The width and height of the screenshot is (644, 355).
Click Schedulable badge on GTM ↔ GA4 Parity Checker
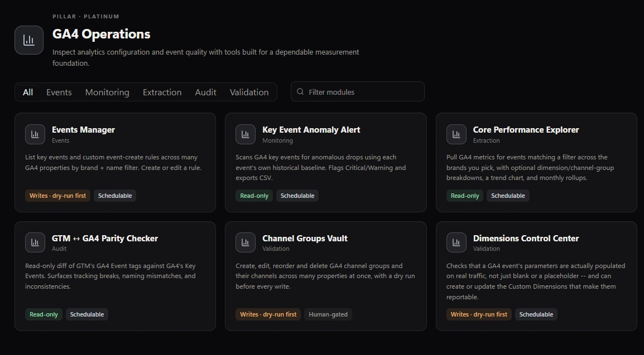[x=86, y=314]
